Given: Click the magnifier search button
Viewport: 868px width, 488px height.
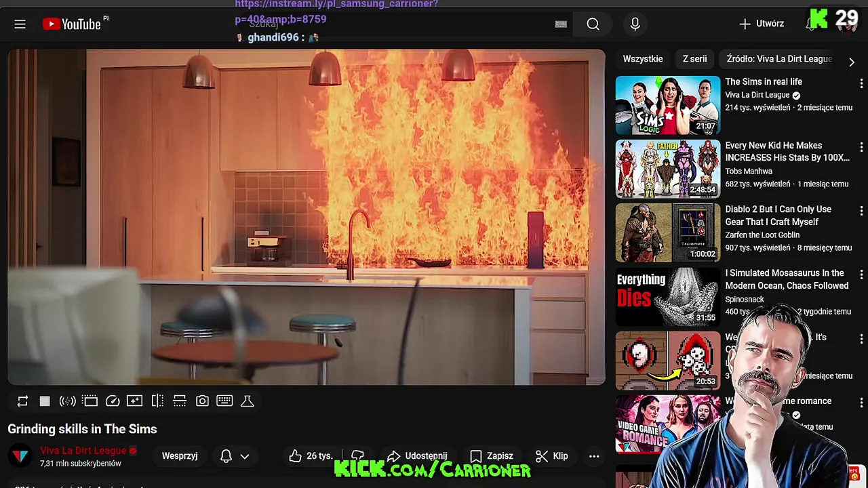Looking at the screenshot, I should point(593,24).
